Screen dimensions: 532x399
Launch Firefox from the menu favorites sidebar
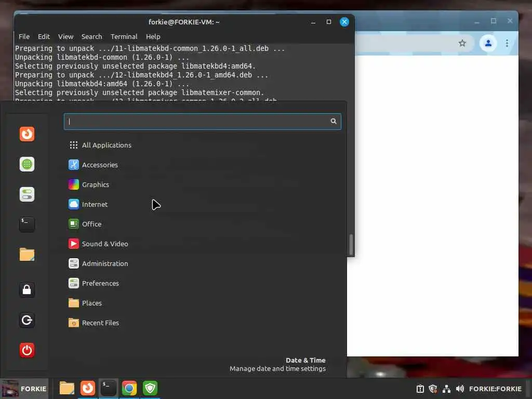click(27, 134)
